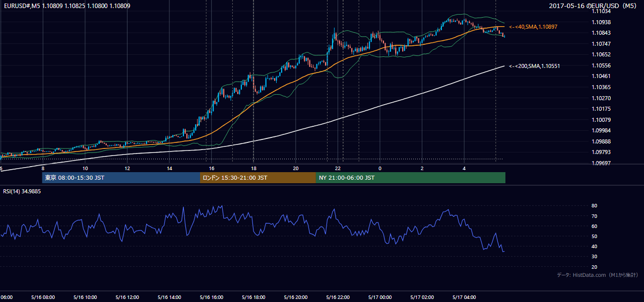Click the 5/16 12:00 time axis label
The width and height of the screenshot is (644, 302).
tap(127, 297)
